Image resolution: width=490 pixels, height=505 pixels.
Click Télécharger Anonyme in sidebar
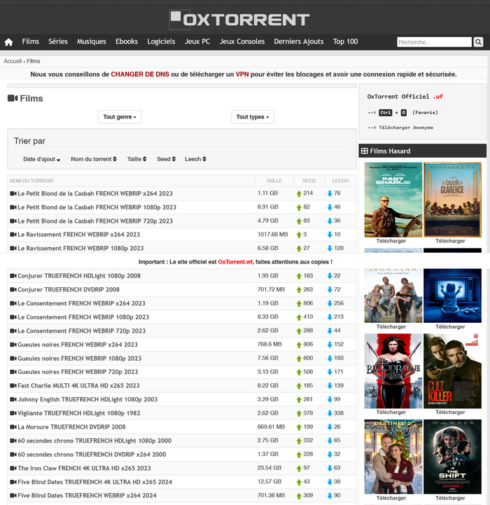click(x=406, y=127)
